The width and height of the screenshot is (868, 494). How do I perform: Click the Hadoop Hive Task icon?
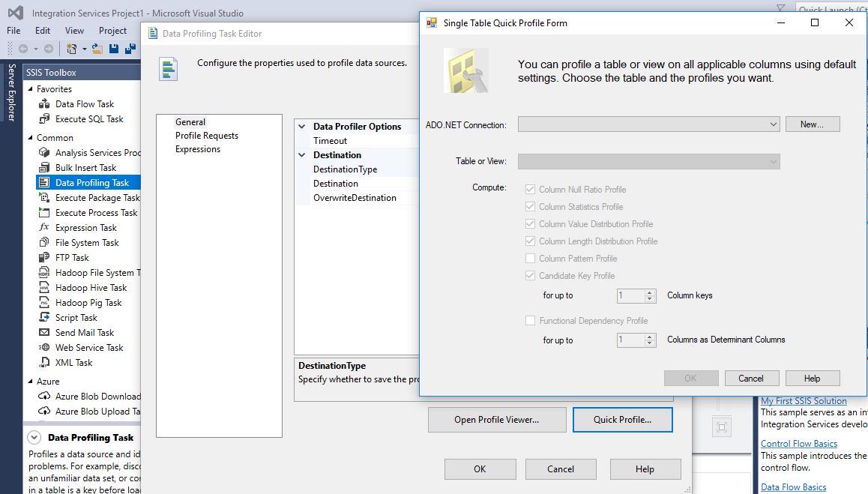[x=44, y=287]
